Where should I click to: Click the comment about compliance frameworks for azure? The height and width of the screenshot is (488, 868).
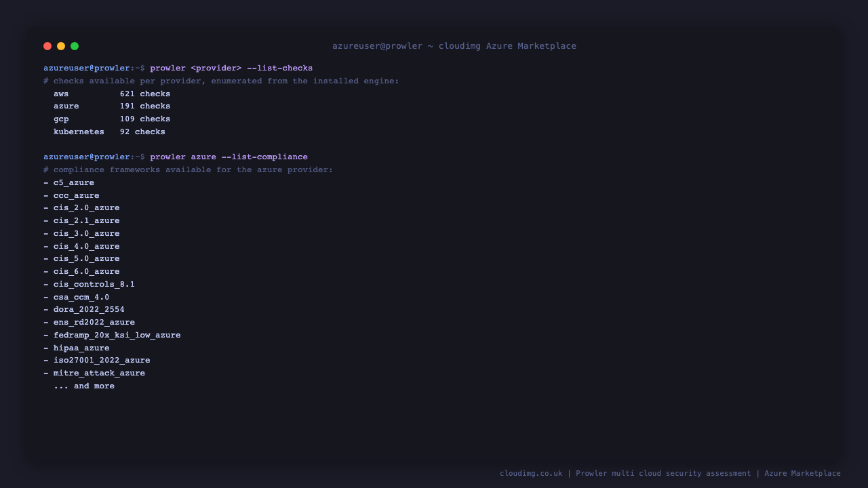tap(189, 170)
